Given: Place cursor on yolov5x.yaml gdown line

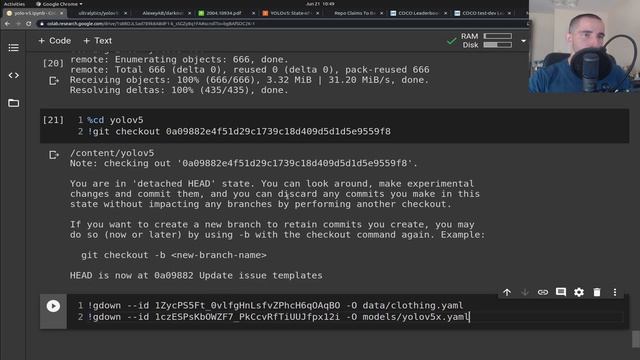Looking at the screenshot, I should tap(279, 317).
